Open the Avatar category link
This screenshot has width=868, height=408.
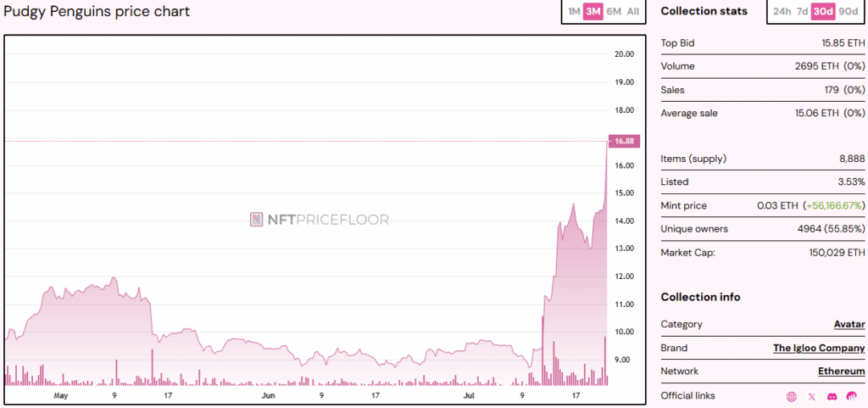click(x=849, y=324)
